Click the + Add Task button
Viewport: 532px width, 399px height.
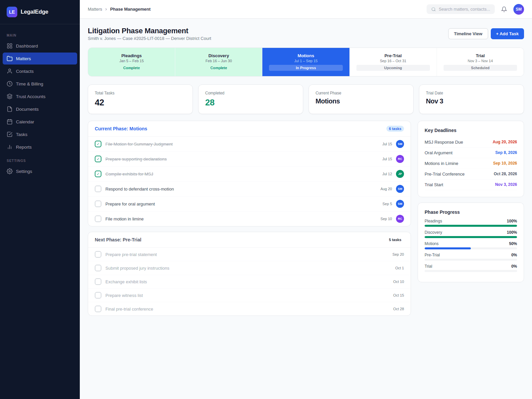[x=507, y=34]
